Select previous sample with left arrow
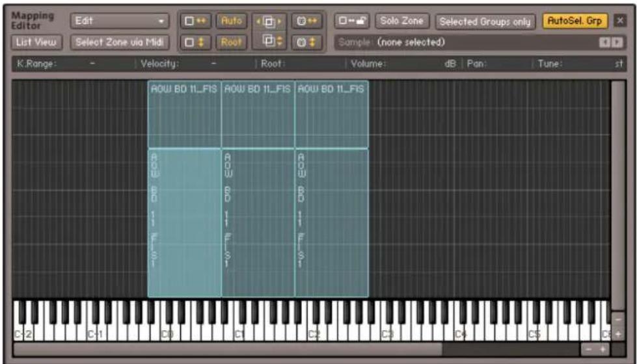Viewport: 637px width, 364px height. click(x=605, y=43)
